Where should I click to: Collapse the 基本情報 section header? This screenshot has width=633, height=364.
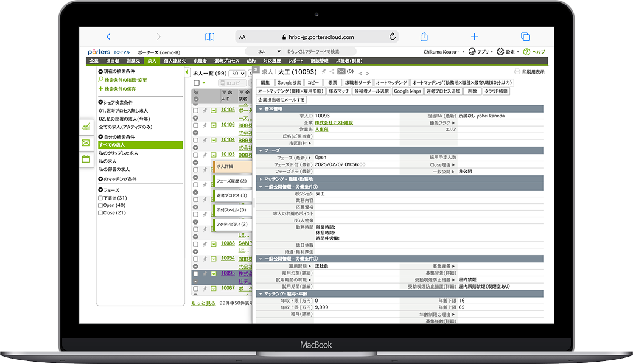(400, 109)
